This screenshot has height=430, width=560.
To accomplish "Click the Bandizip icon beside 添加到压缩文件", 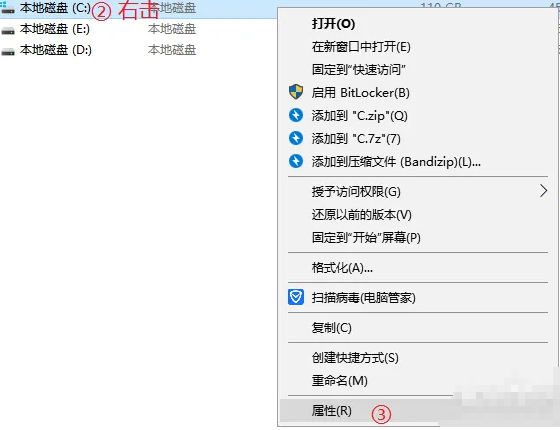I will click(x=296, y=161).
